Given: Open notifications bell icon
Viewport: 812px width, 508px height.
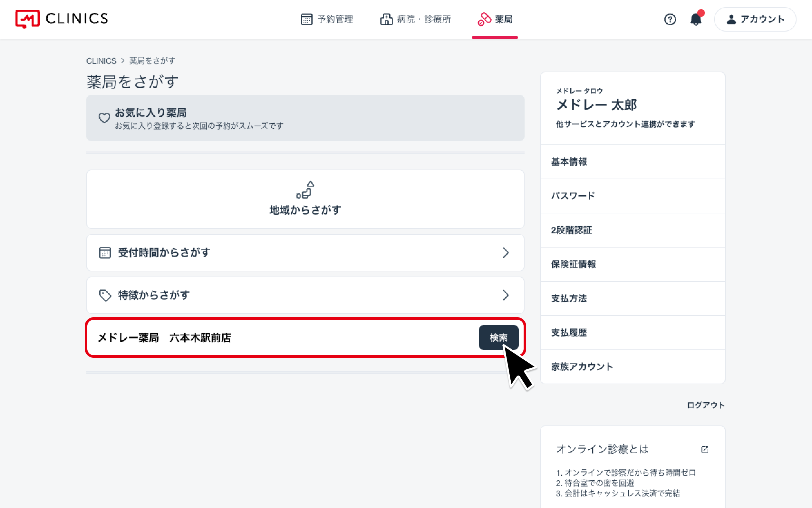Looking at the screenshot, I should (x=696, y=19).
